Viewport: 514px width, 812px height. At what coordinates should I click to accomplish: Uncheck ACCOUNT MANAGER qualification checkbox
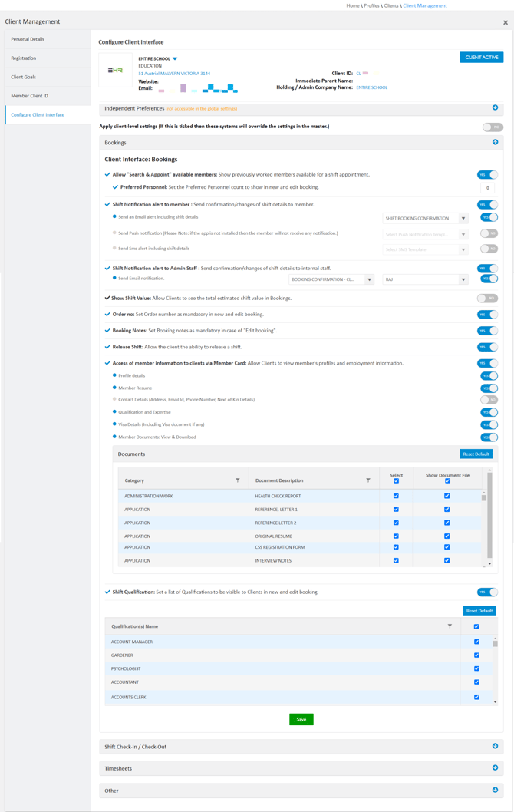(x=476, y=642)
